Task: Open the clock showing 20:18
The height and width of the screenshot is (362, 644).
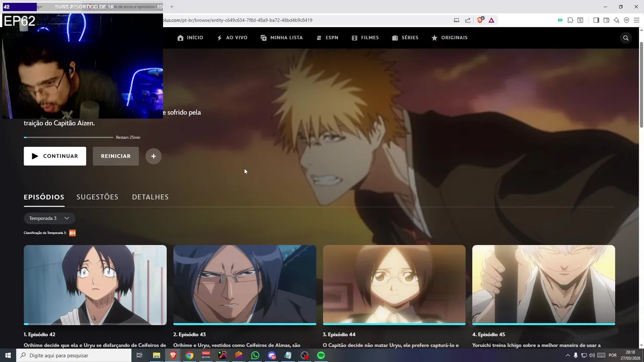Action: tap(630, 355)
